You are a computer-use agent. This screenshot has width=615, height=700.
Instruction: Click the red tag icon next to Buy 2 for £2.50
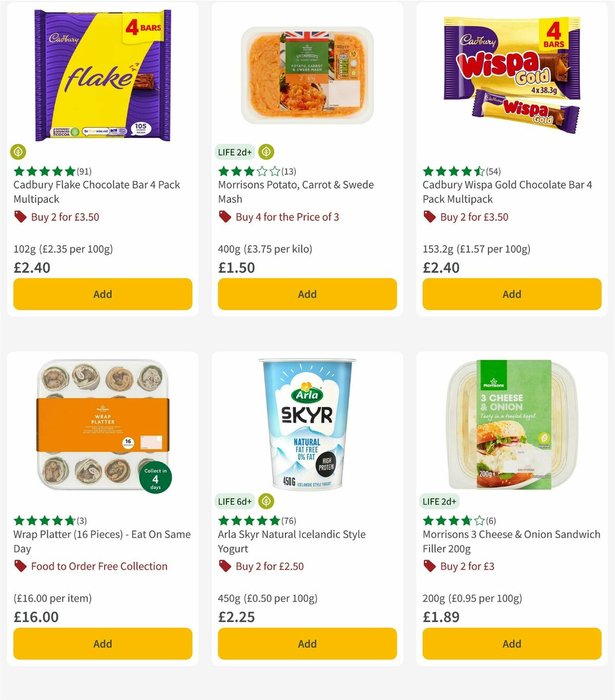(225, 566)
